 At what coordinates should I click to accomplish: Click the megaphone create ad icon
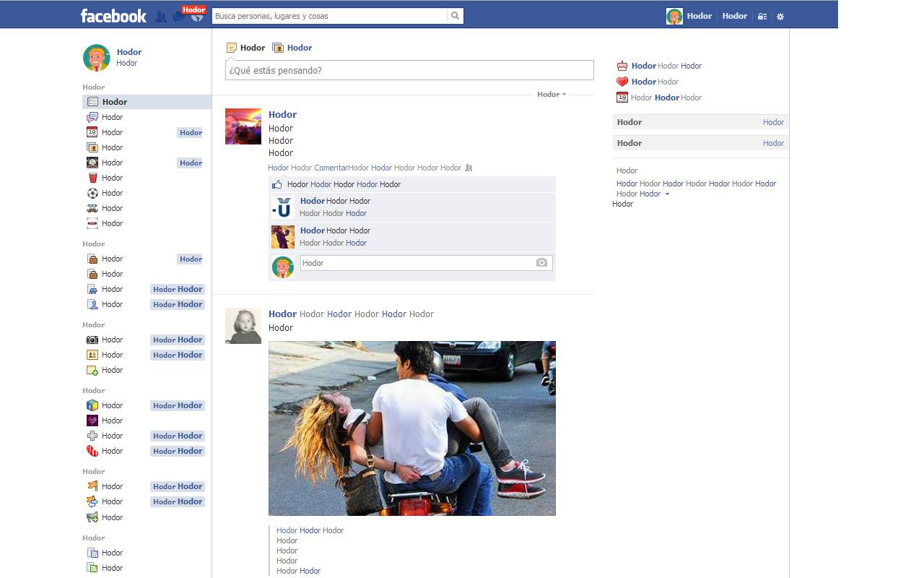(92, 517)
